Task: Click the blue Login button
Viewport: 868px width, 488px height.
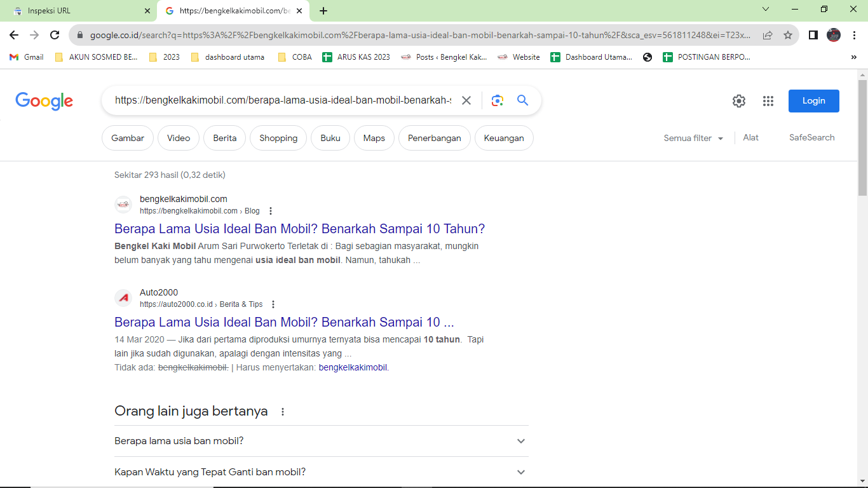Action: [x=814, y=101]
